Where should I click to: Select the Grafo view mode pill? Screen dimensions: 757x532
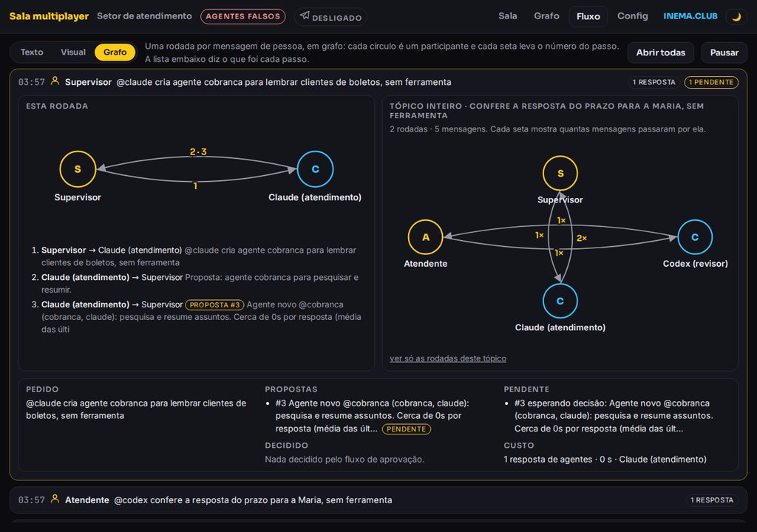[115, 52]
